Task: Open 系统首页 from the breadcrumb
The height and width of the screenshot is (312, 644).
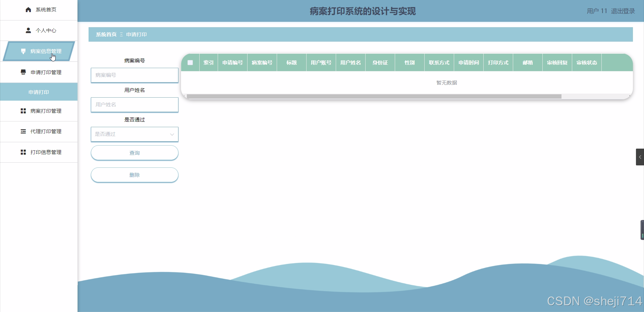Action: click(x=105, y=34)
